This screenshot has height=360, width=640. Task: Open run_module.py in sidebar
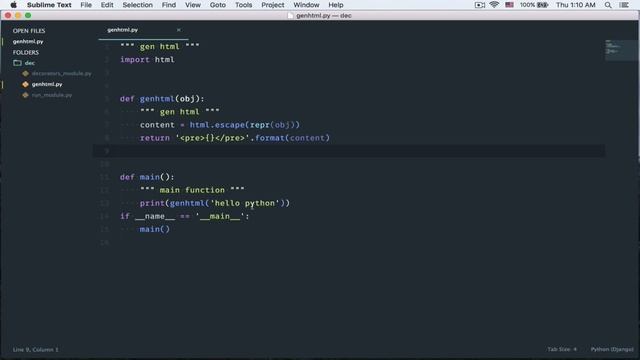pyautogui.click(x=52, y=95)
